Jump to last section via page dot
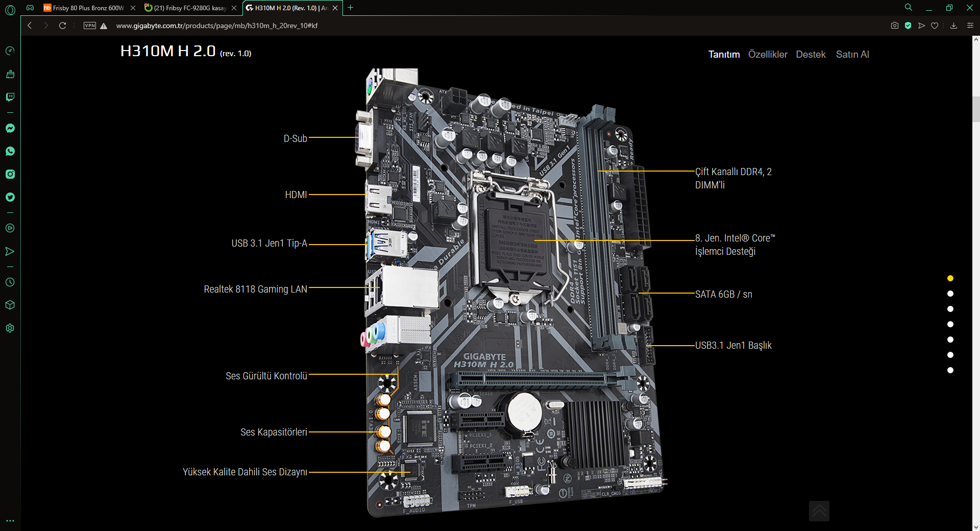Image resolution: width=980 pixels, height=531 pixels. click(950, 370)
